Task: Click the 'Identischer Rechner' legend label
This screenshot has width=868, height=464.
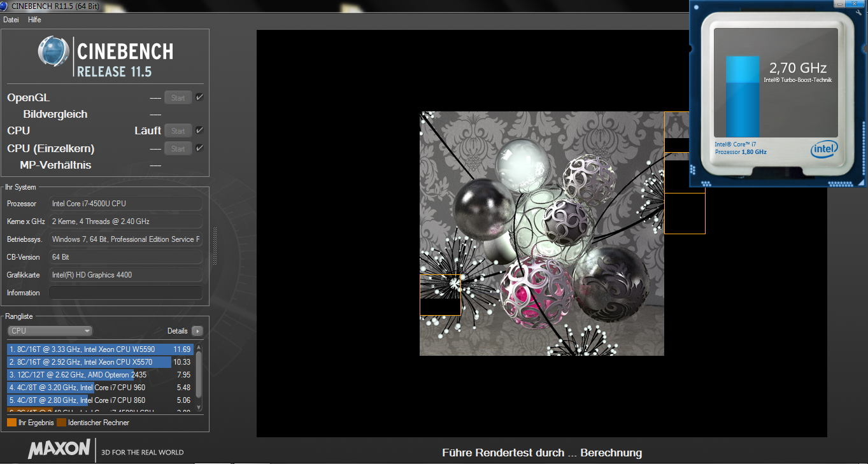Action: pyautogui.click(x=99, y=423)
